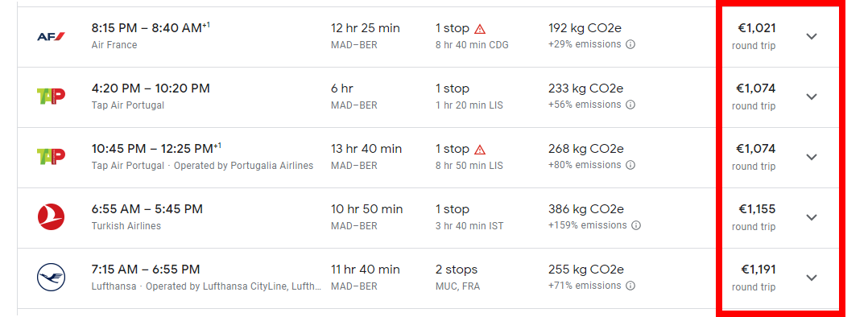The image size is (868, 317).
Task: Click TAP logo on 4:20 PM flight
Action: point(51,97)
